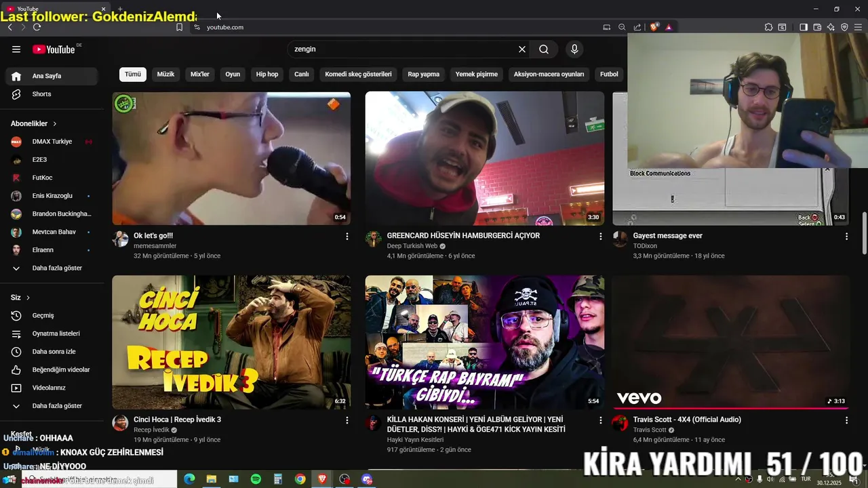Open DMAX Türkiye subscription channel
This screenshot has height=488, width=868.
pyautogui.click(x=52, y=142)
